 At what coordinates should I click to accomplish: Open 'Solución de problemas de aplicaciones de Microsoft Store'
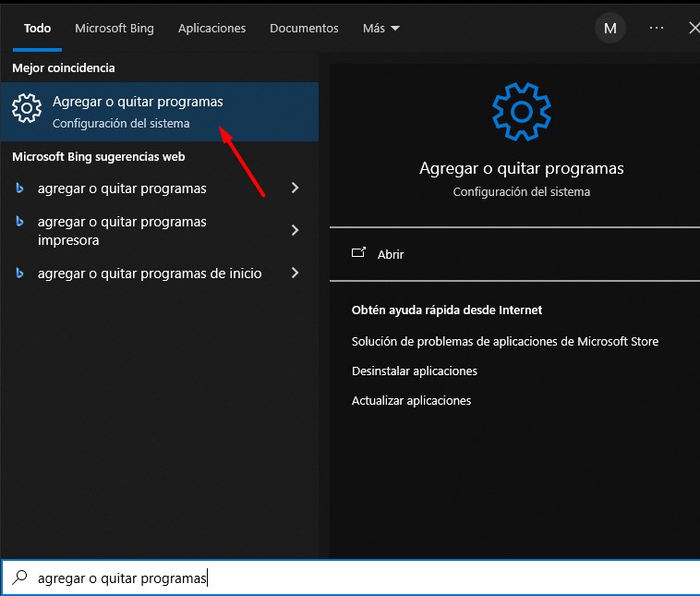[505, 341]
